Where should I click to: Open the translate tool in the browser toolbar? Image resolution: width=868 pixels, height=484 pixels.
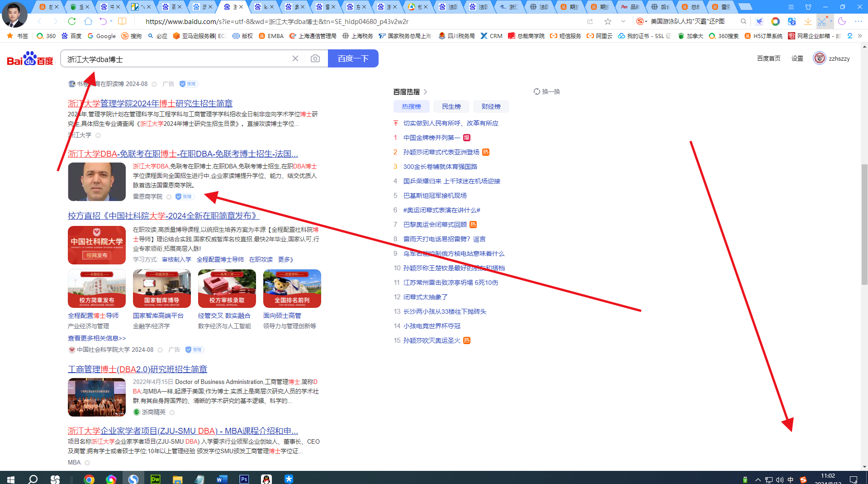pos(791,21)
